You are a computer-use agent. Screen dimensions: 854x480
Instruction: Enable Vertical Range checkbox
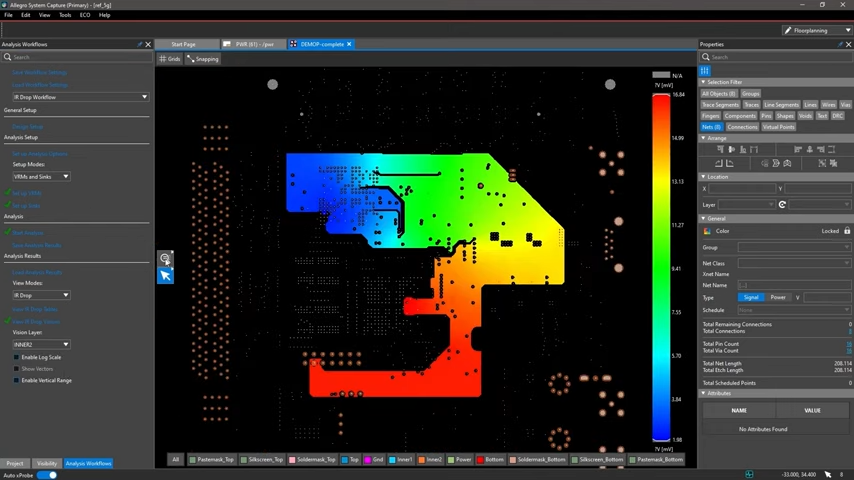coord(17,380)
